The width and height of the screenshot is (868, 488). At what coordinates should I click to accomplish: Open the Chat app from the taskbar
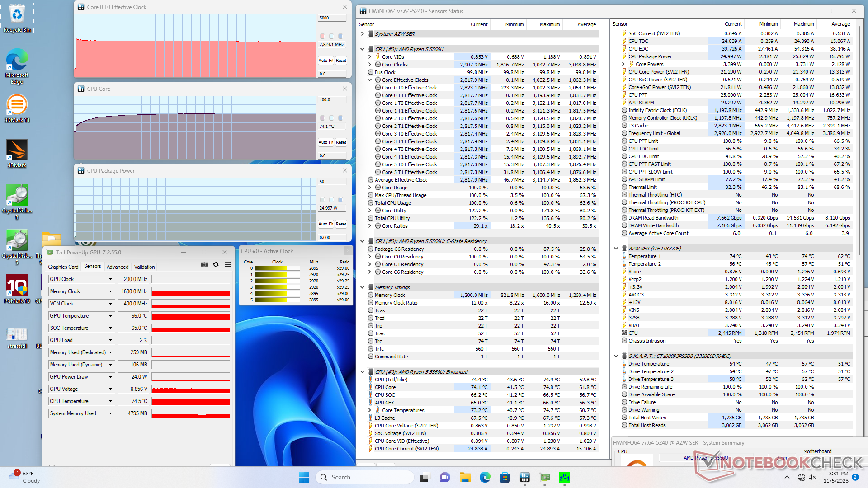[445, 477]
